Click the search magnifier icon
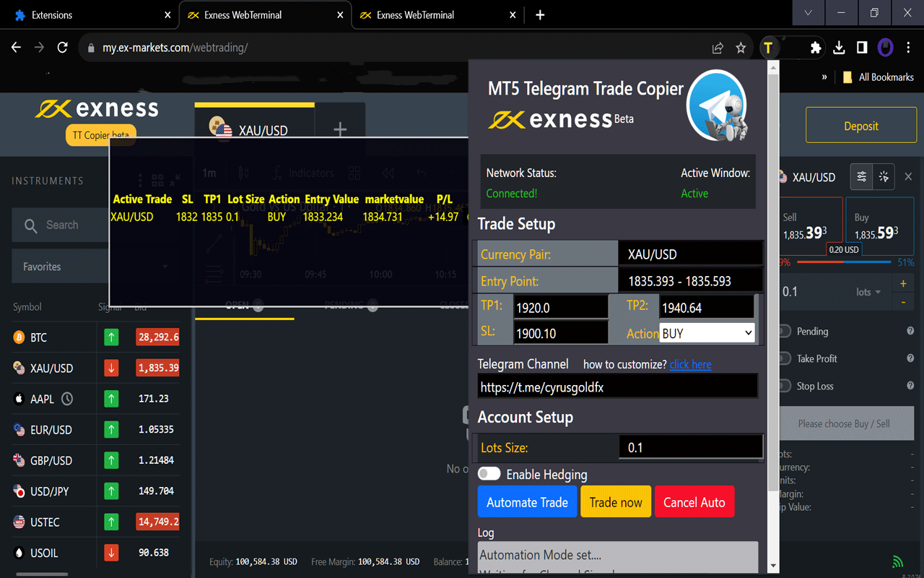The image size is (924, 578). (x=30, y=225)
